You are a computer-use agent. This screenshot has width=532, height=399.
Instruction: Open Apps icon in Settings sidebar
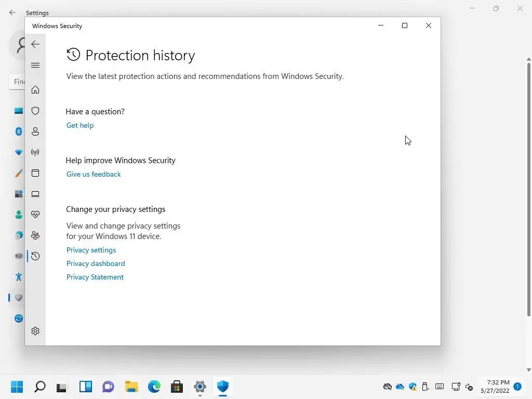pos(19,194)
